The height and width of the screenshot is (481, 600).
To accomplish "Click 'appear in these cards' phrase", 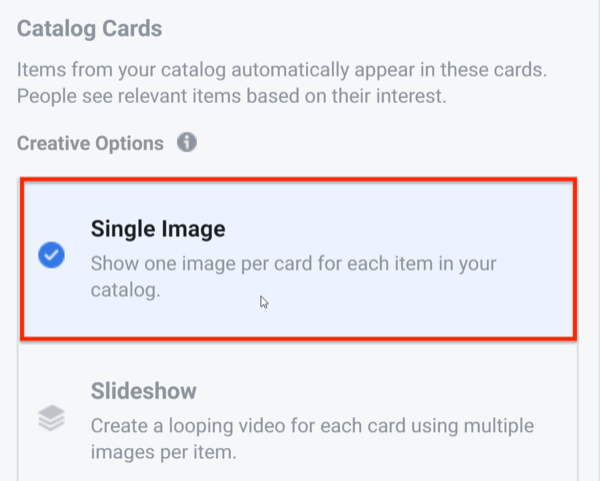I will click(x=451, y=70).
